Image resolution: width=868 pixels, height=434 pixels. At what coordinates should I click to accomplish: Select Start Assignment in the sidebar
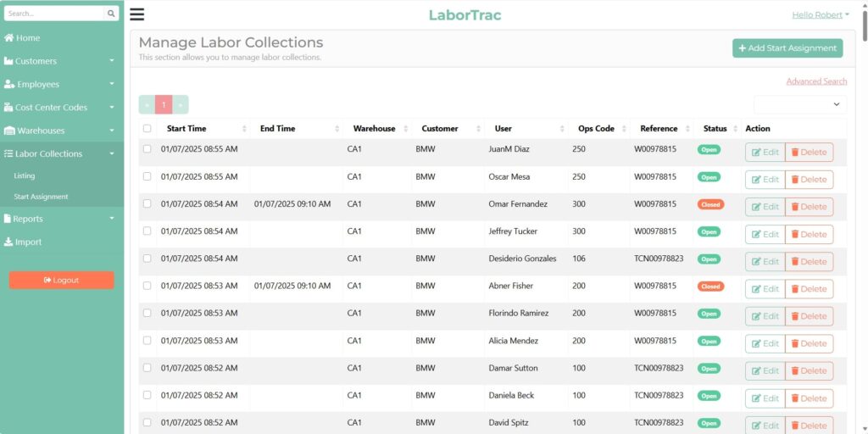[x=41, y=197]
